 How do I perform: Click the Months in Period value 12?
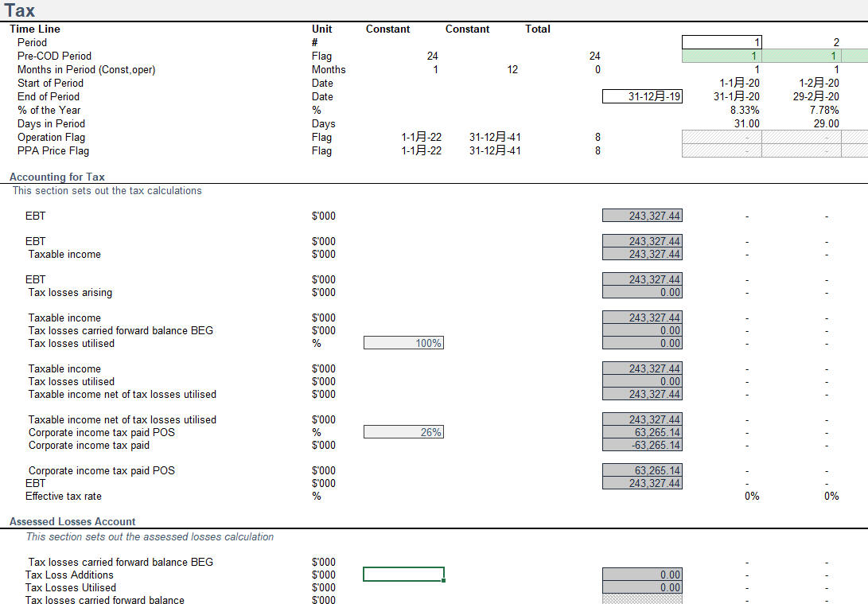point(512,69)
